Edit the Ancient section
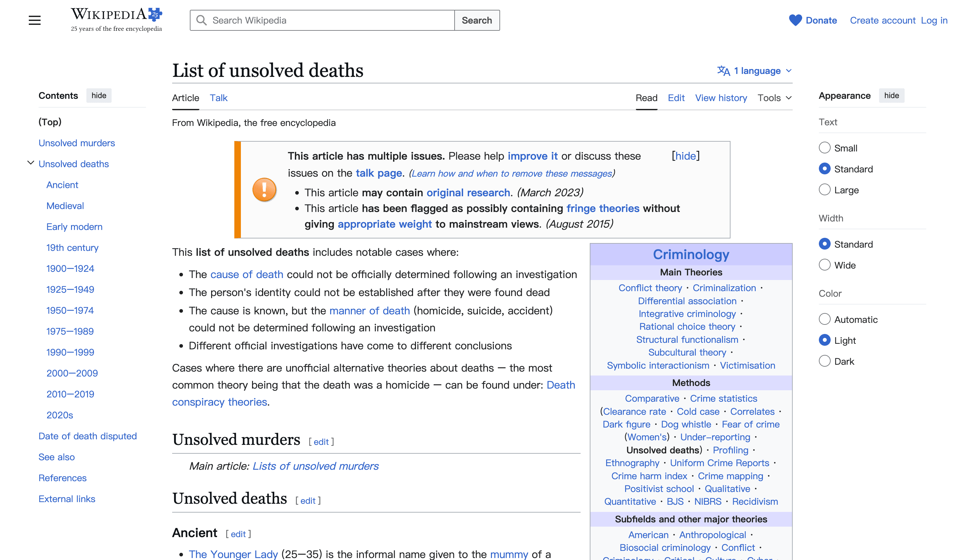This screenshot has width=974, height=560. (238, 534)
